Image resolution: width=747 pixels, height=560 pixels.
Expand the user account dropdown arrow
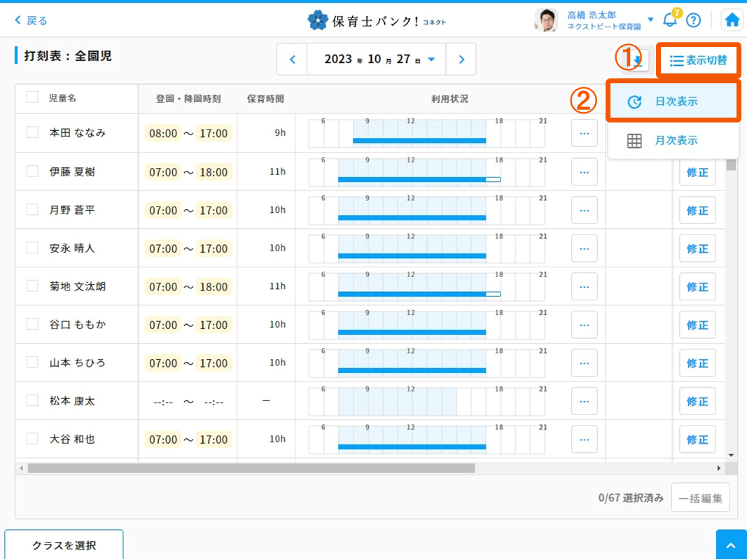(650, 20)
